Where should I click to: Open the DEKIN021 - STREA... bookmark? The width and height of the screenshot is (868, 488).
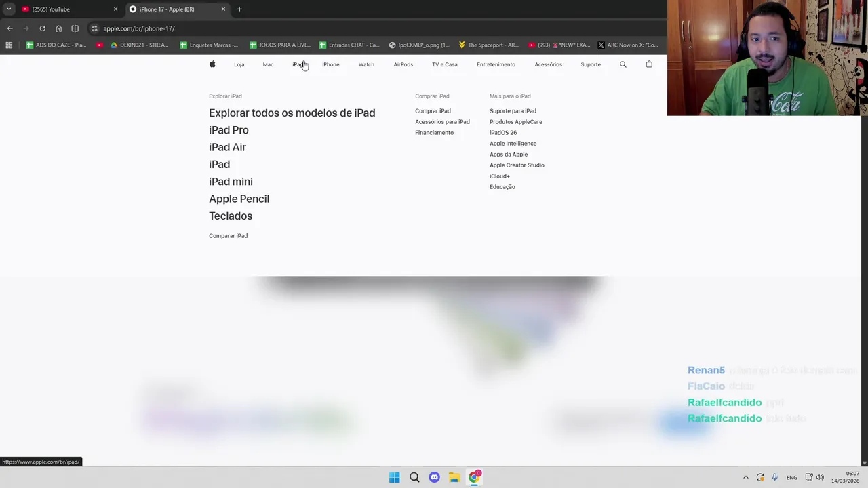pos(139,45)
